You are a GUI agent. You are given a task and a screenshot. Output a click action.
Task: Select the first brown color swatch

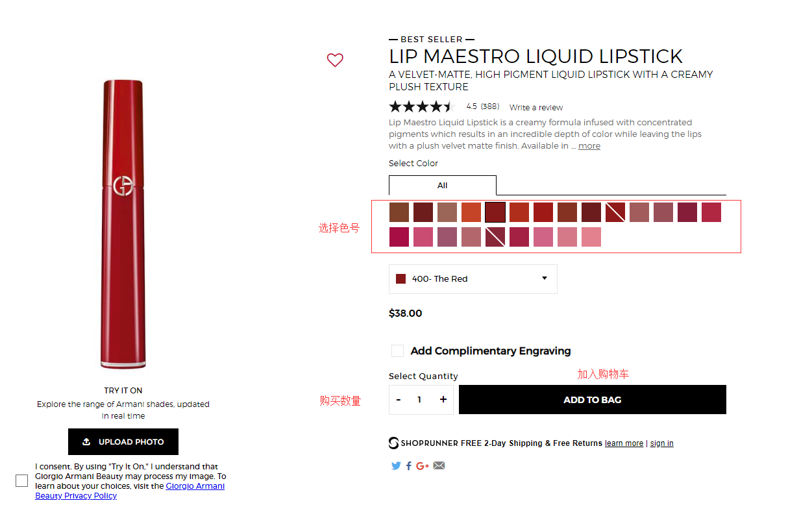(x=399, y=212)
